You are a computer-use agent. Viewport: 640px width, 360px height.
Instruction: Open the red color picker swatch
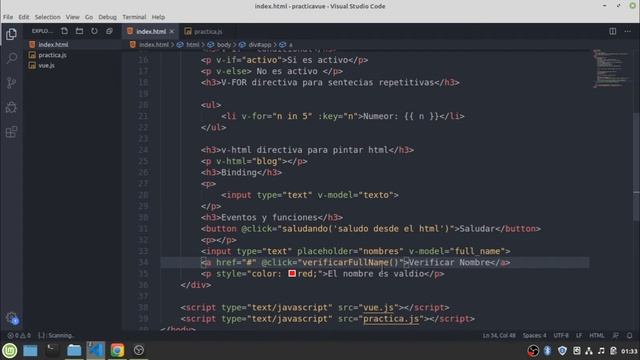click(x=292, y=273)
